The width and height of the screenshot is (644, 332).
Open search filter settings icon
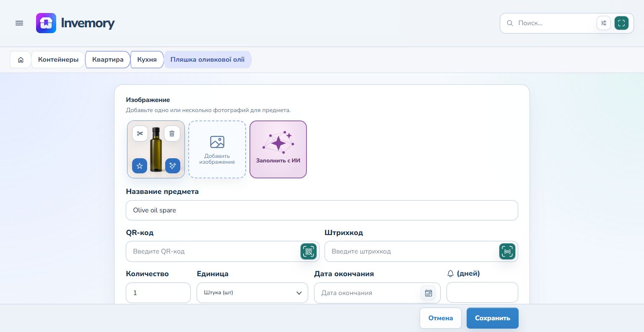pyautogui.click(x=604, y=23)
